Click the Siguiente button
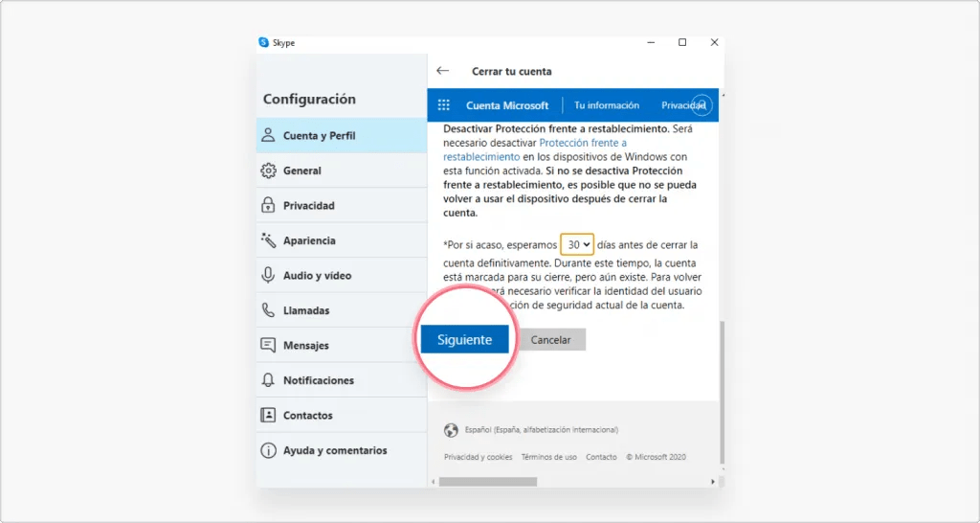980x523 pixels. coord(464,340)
